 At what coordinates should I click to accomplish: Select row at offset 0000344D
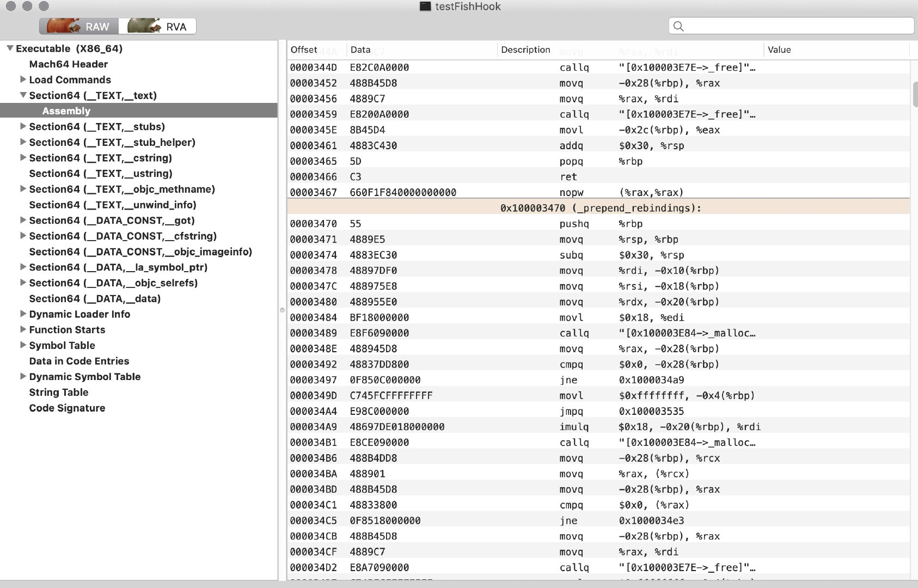598,68
